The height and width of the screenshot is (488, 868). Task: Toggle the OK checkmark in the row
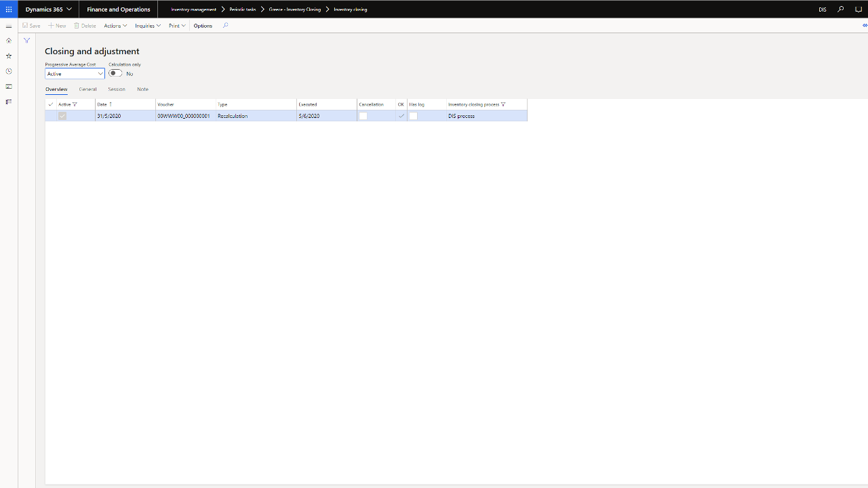coord(401,116)
